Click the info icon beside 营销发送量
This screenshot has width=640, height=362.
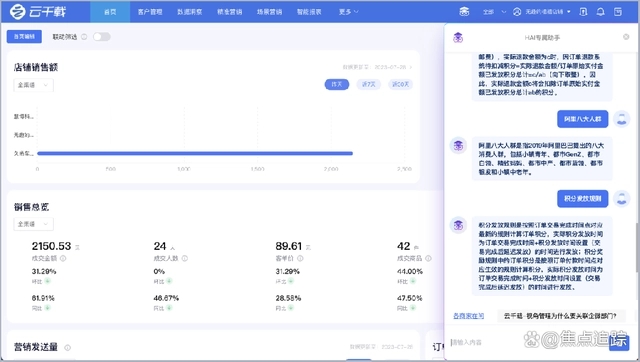tap(68, 348)
